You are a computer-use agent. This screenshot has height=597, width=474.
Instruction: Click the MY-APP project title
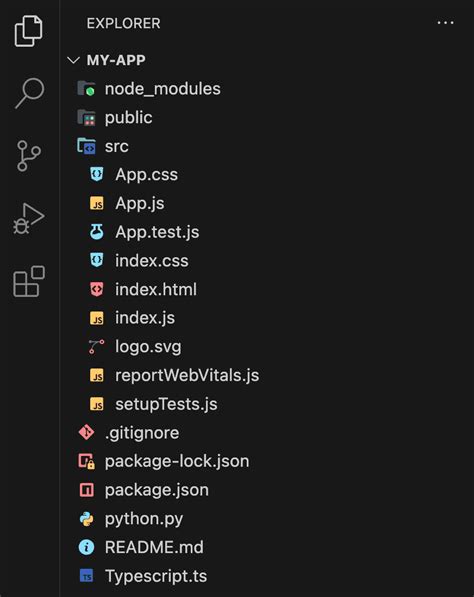pyautogui.click(x=116, y=60)
